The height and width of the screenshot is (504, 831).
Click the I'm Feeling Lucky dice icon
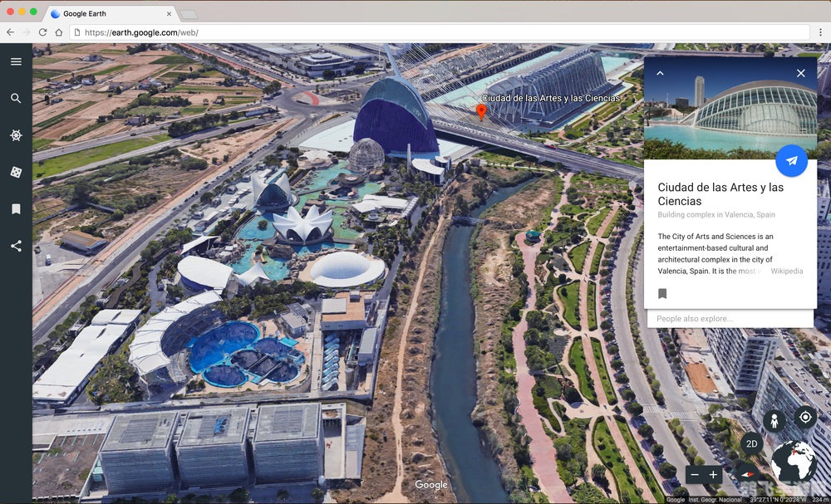(x=16, y=171)
